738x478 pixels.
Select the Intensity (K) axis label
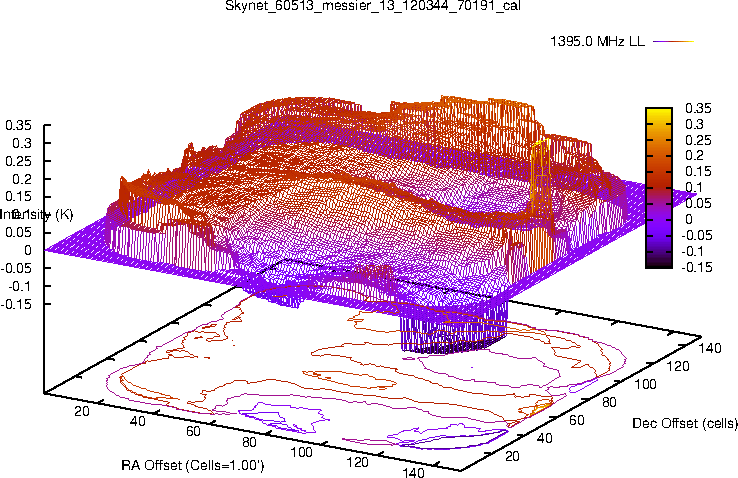click(37, 215)
